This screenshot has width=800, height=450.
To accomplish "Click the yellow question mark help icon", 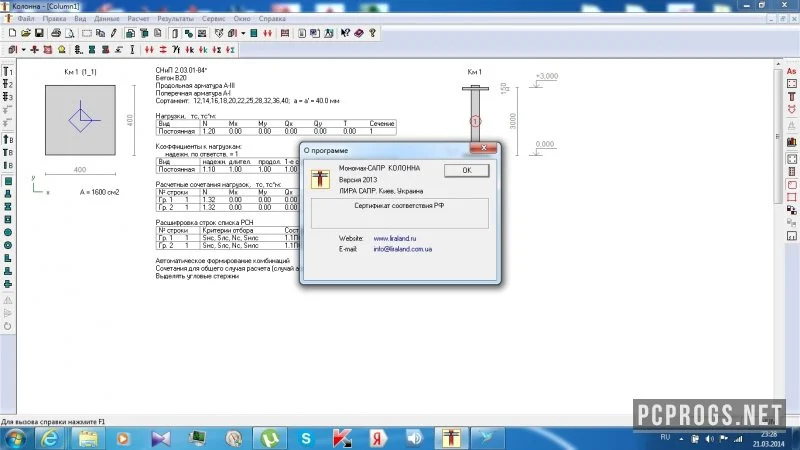I will (x=372, y=33).
